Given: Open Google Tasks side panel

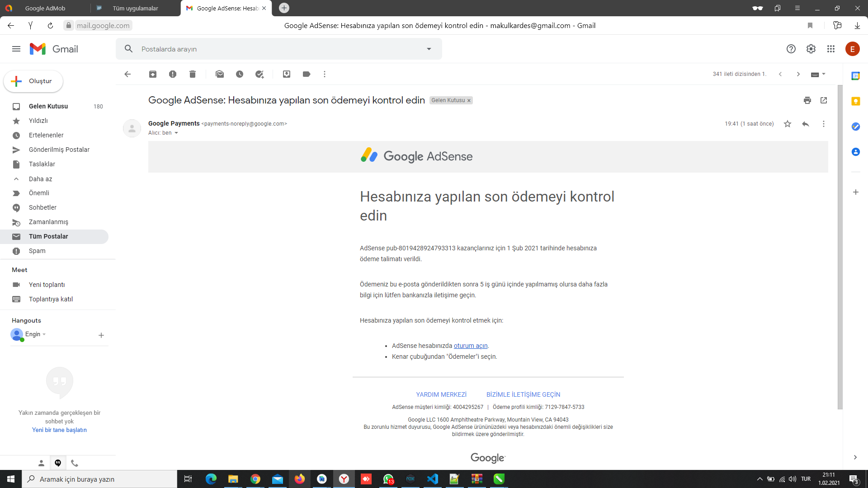Looking at the screenshot, I should (856, 127).
